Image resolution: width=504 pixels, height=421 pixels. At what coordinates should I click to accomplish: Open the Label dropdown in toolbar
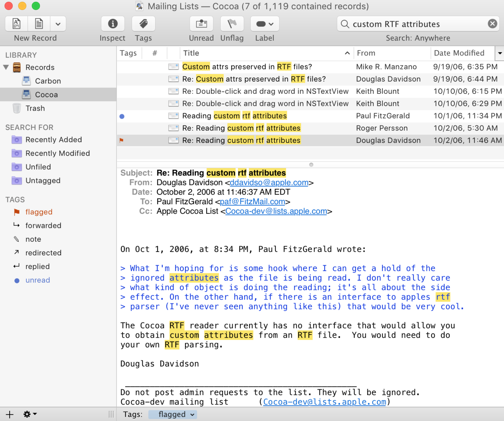[265, 23]
